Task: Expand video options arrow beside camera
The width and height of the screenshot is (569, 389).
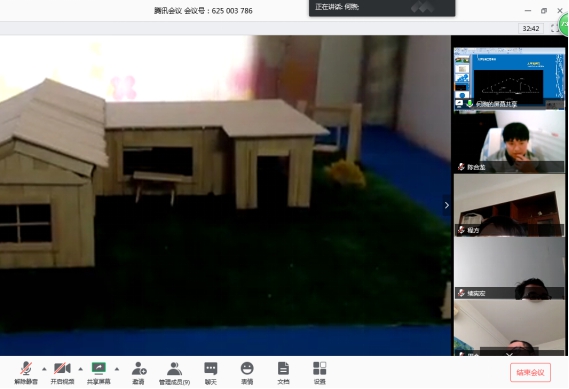Action: (81, 369)
